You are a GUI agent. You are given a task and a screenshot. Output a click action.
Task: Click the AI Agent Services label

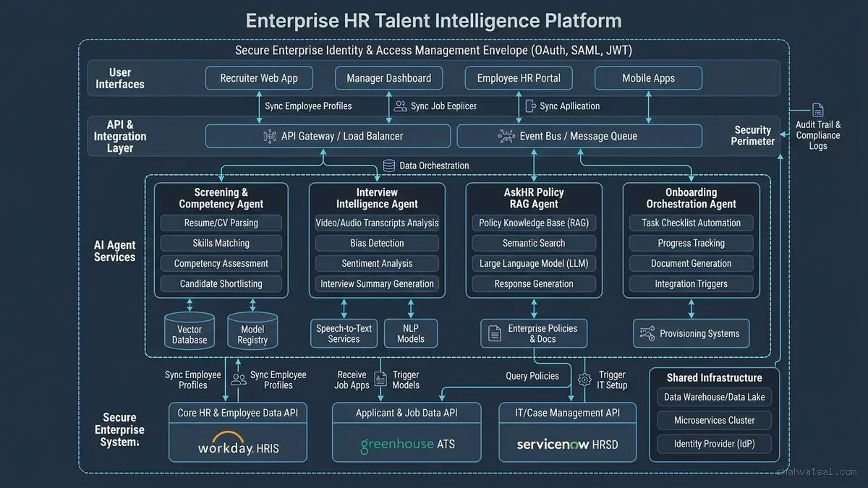tap(114, 251)
